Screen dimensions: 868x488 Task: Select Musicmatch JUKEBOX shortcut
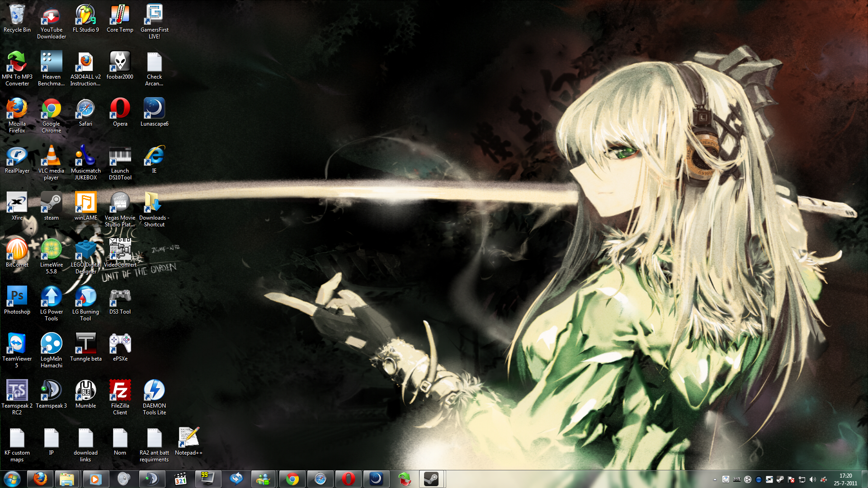(x=86, y=163)
